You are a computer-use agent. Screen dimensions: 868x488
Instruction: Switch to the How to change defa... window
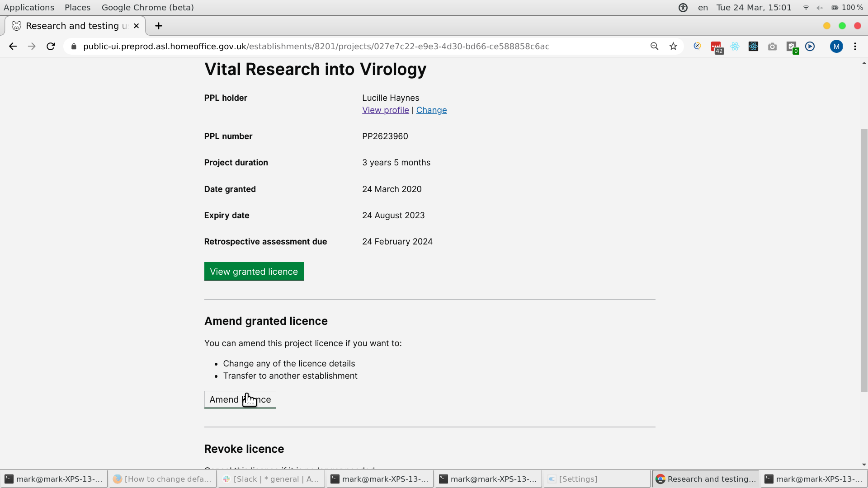pos(162,479)
